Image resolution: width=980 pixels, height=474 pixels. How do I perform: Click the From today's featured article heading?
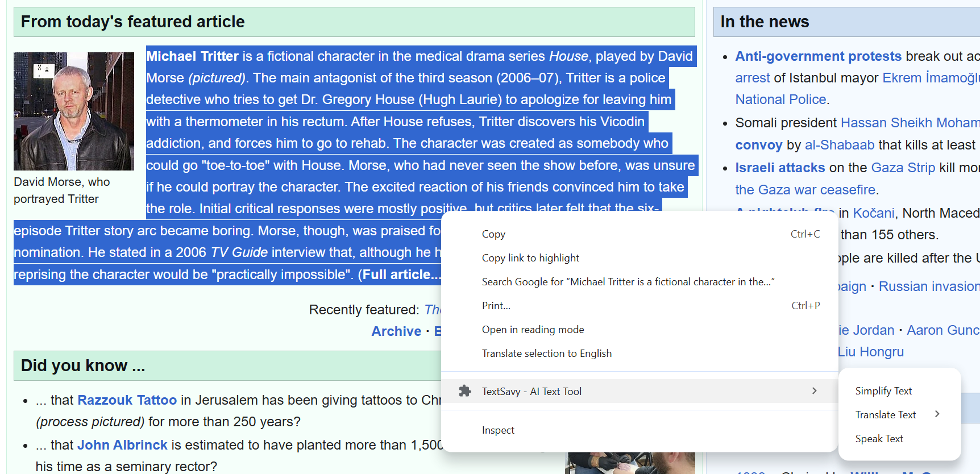[x=133, y=22]
